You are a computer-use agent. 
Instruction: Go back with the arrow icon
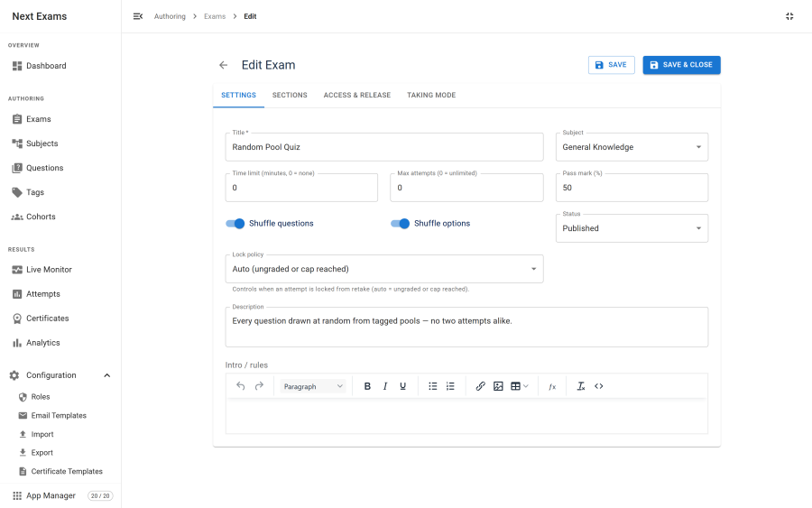[x=223, y=65]
